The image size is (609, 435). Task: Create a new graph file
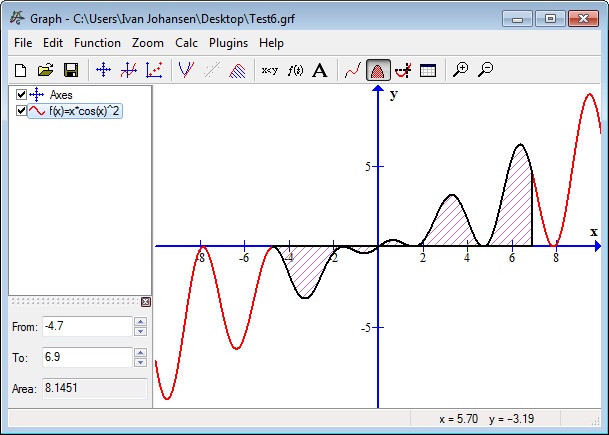tap(20, 70)
